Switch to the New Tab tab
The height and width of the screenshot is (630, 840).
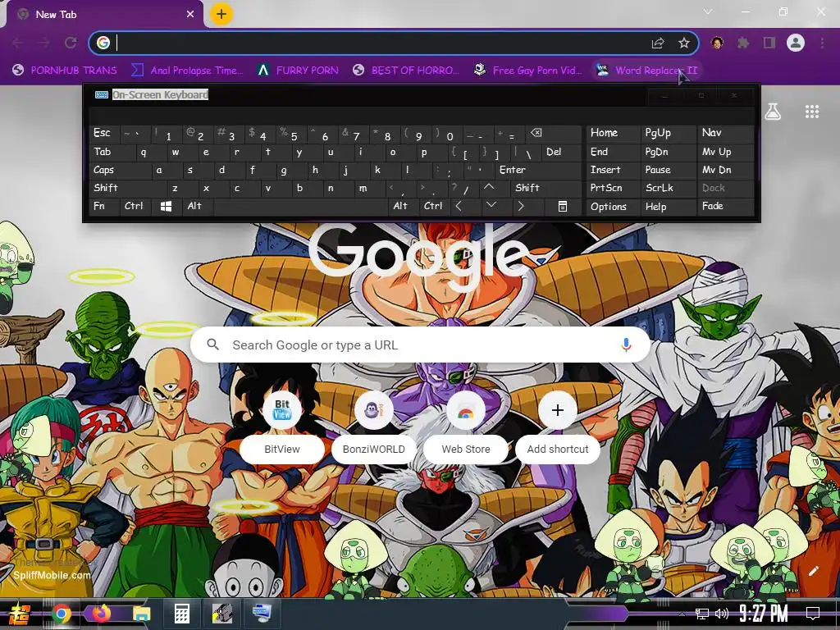(x=104, y=15)
